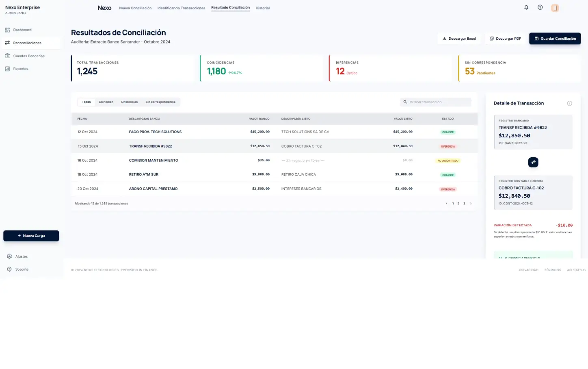
Task: Click the Guardar Conciliación button
Action: pos(555,39)
